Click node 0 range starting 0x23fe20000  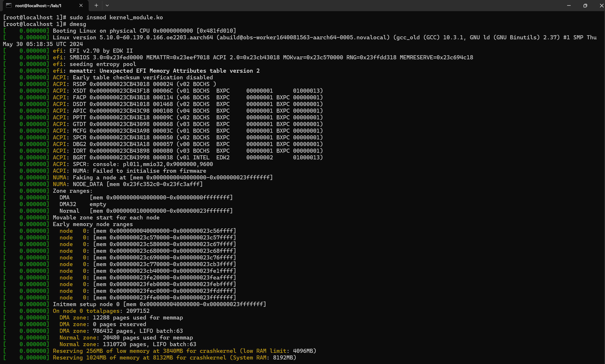148,278
